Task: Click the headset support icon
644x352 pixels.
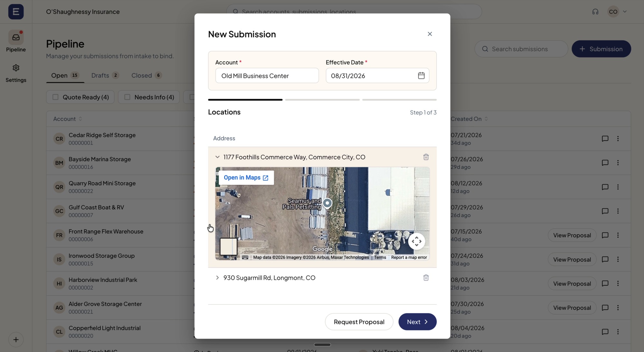Action: (x=595, y=12)
